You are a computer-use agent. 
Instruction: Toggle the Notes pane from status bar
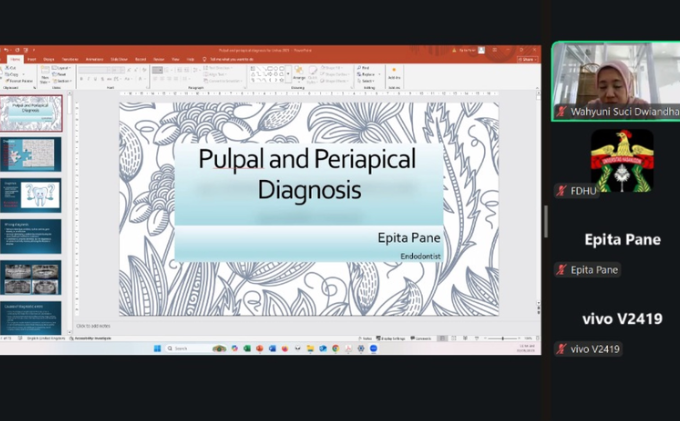366,339
